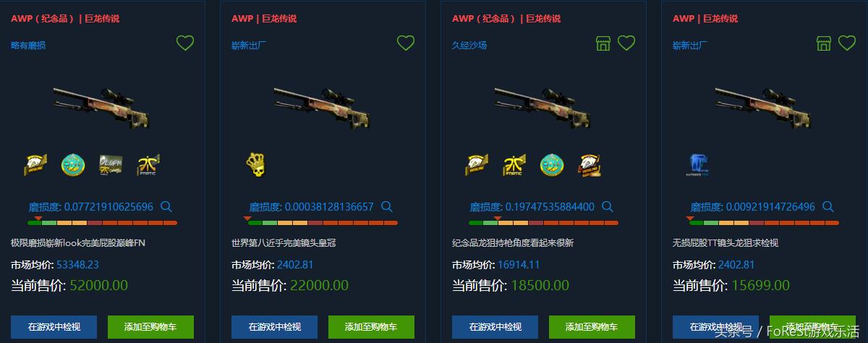Inspect in game the 52000.00 AWP
The image size is (868, 343).
(54, 327)
